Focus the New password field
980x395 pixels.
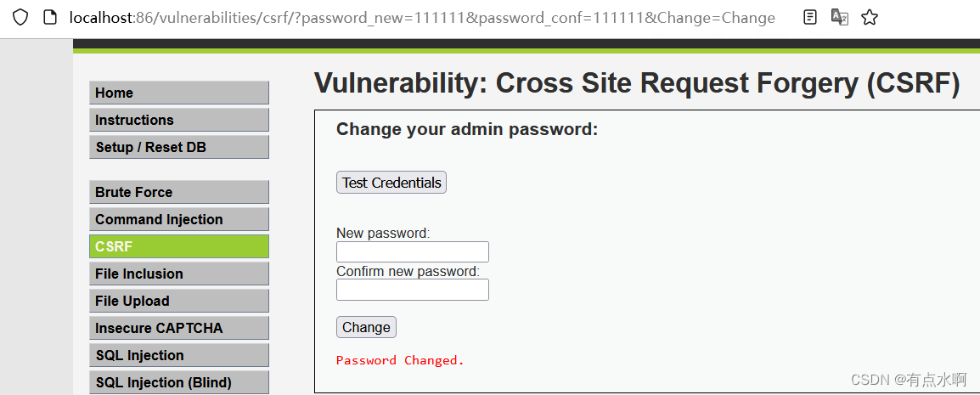(x=413, y=252)
